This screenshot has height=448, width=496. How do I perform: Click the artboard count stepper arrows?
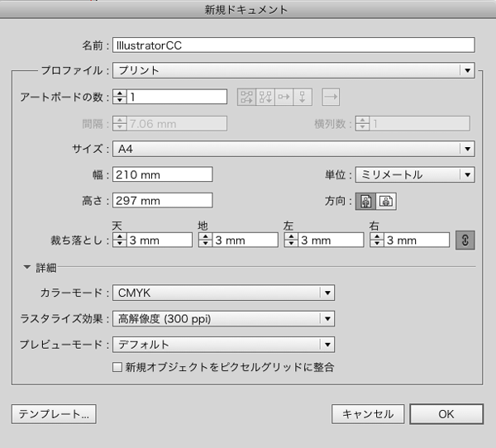click(x=120, y=97)
